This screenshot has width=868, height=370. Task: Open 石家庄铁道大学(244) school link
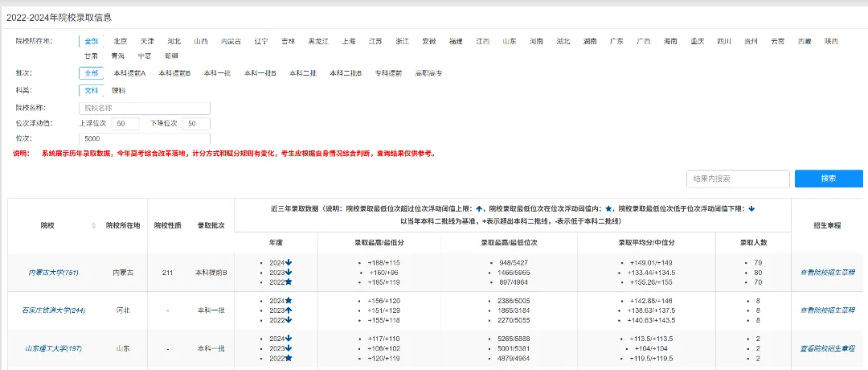pos(53,310)
